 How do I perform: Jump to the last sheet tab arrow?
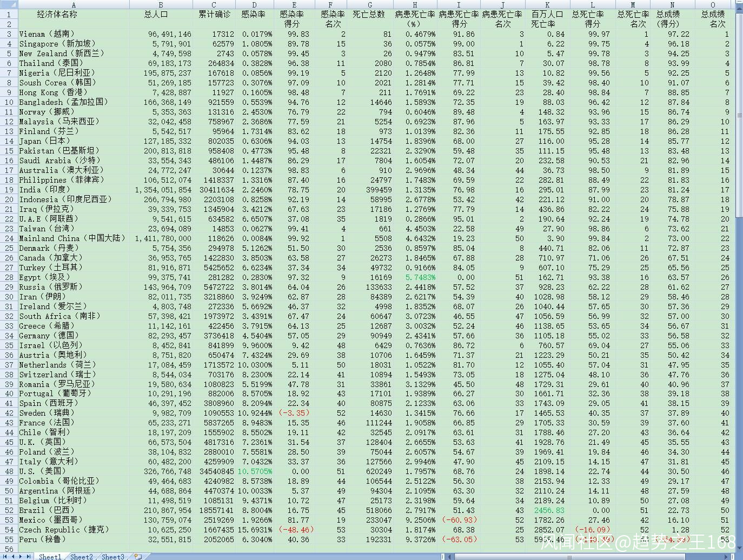(29, 556)
